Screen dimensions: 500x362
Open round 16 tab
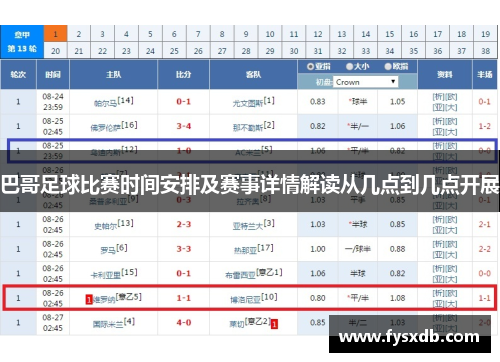[414, 34]
